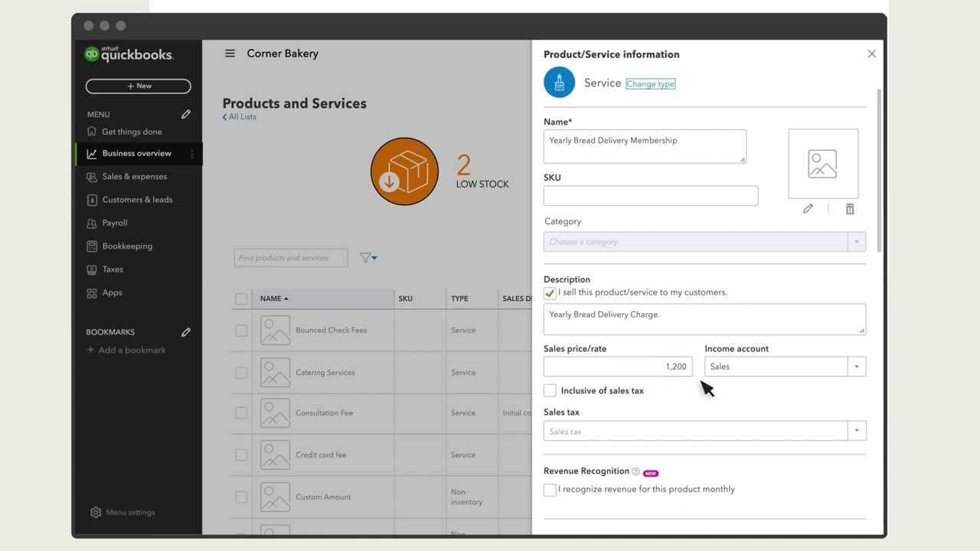980x551 pixels.
Task: Expand the Income account dropdown
Action: 856,367
